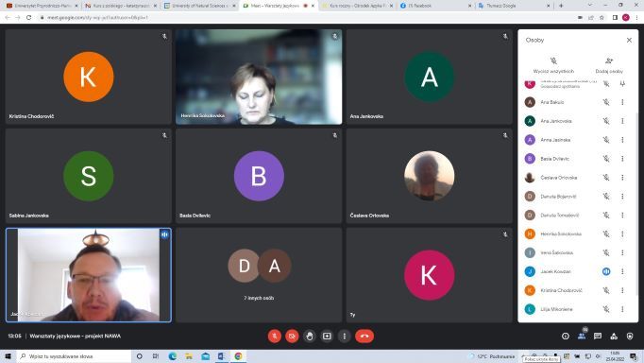The width and height of the screenshot is (644, 363).
Task: Open options for Danuta Tomaševič
Action: (x=622, y=215)
